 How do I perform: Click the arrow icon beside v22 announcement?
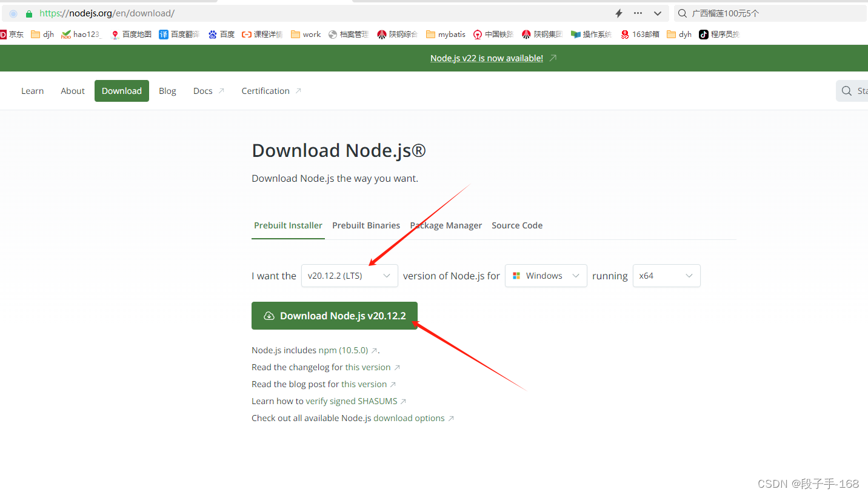pyautogui.click(x=553, y=58)
